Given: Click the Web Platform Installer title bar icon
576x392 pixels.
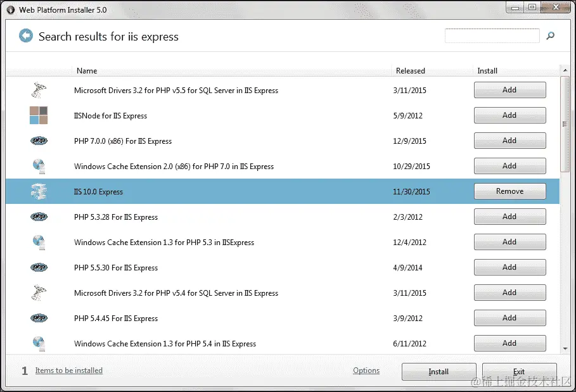Looking at the screenshot, I should point(11,10).
